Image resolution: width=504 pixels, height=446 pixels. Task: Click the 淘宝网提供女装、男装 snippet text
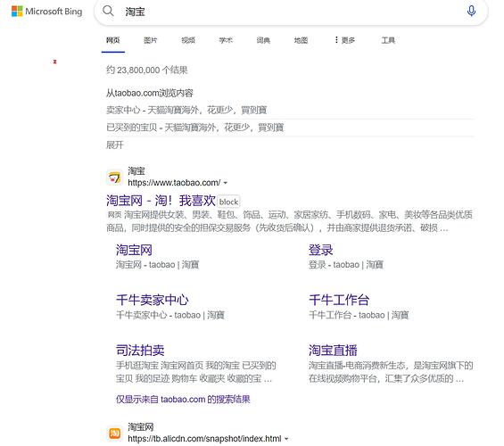[x=289, y=221]
